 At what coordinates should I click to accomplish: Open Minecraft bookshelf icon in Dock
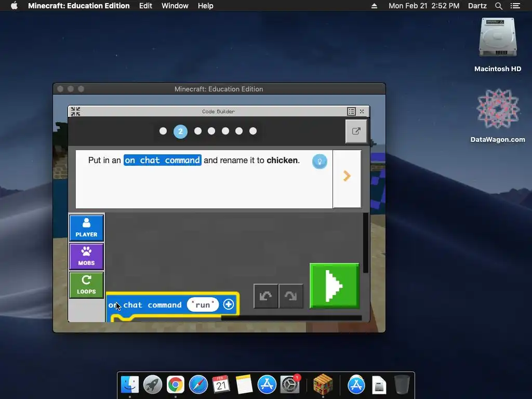[323, 384]
